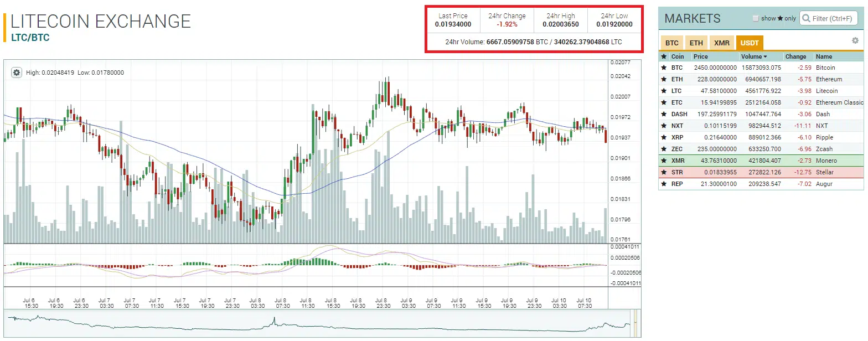Viewport: 868px width, 341px height.
Task: Click chart Low 0.01780000 label
Action: (101, 73)
